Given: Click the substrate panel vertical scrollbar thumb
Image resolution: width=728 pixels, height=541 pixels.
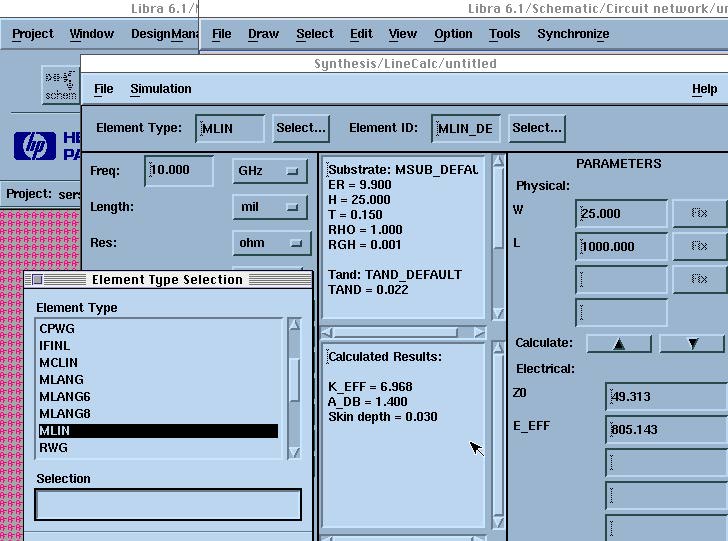Looking at the screenshot, I should (498, 209).
